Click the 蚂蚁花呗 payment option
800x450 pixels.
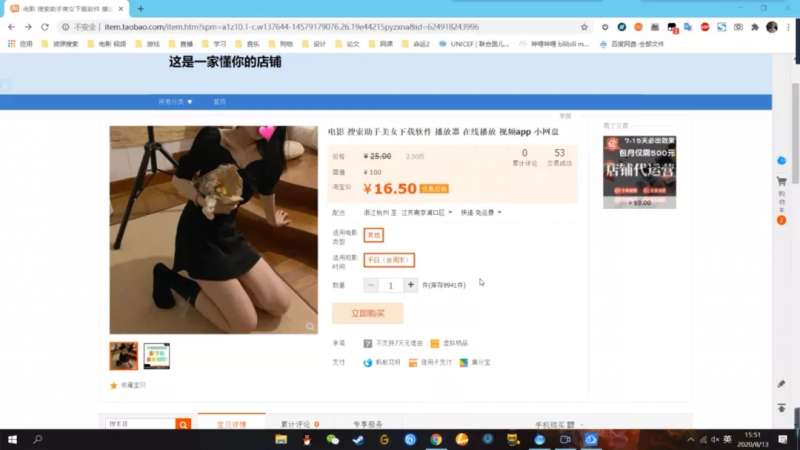pyautogui.click(x=382, y=363)
